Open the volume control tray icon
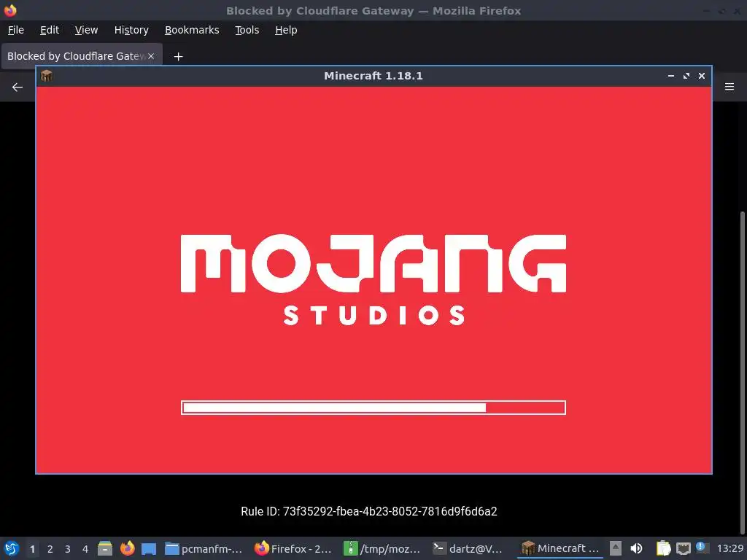Viewport: 747px width, 560px height. pyautogui.click(x=636, y=548)
